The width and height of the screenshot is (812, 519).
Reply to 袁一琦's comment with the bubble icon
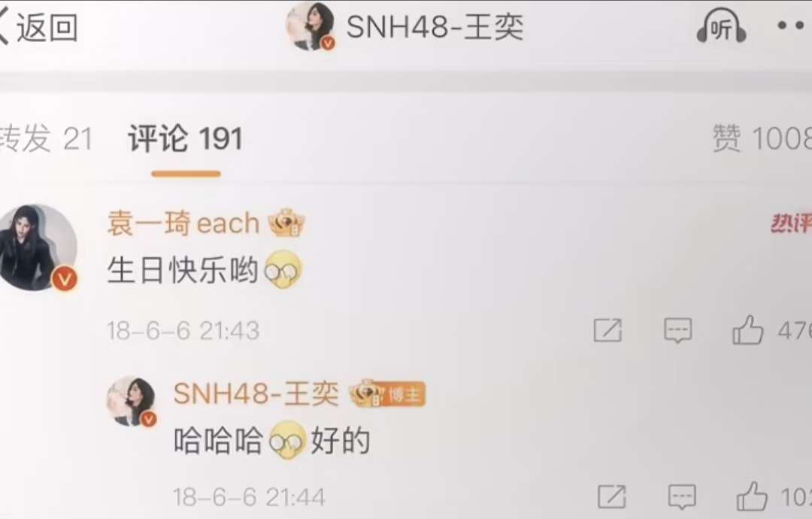point(678,330)
